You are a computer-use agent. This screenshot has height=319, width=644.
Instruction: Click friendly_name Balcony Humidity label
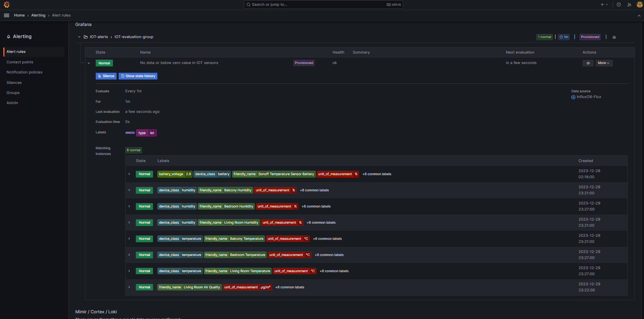(x=225, y=190)
